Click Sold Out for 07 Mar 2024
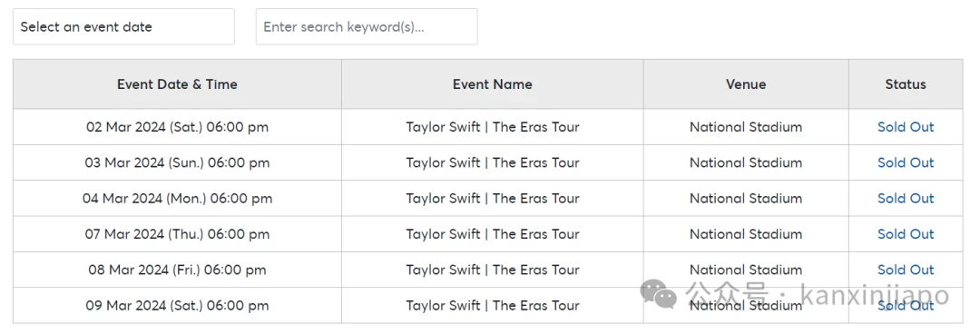 905,234
